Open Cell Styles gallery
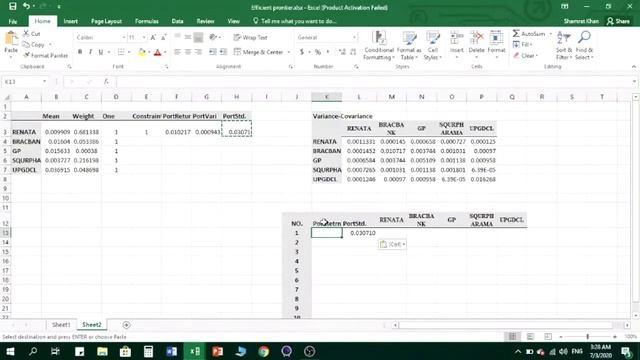The height and width of the screenshot is (360, 640). click(x=433, y=45)
